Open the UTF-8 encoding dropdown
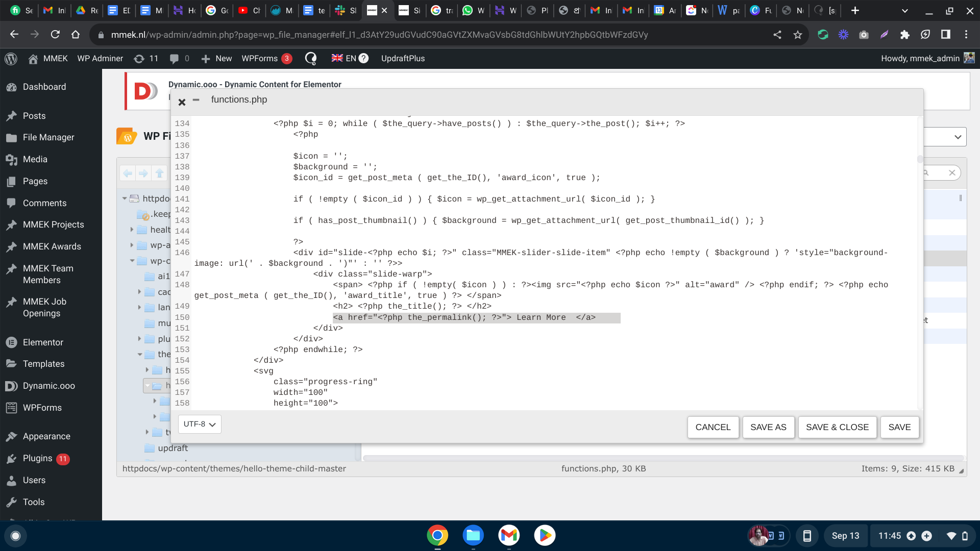Viewport: 980px width, 551px height. [200, 424]
